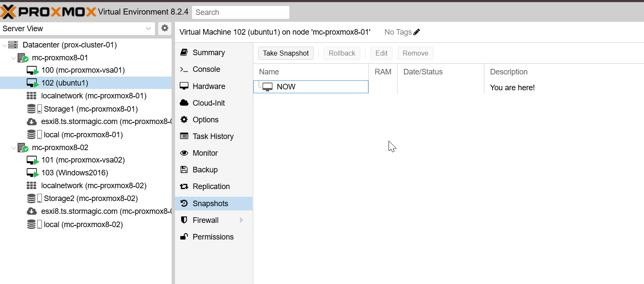Click the edit tags pencil icon
This screenshot has width=644, height=284.
(417, 32)
